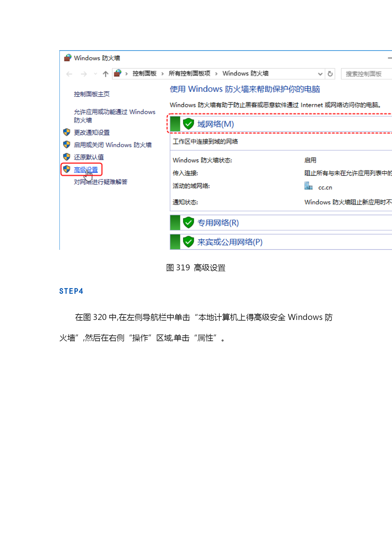This screenshot has height=554, width=392.
Task: Open 启用或关闭 Windows 防火墙 link
Action: click(112, 145)
